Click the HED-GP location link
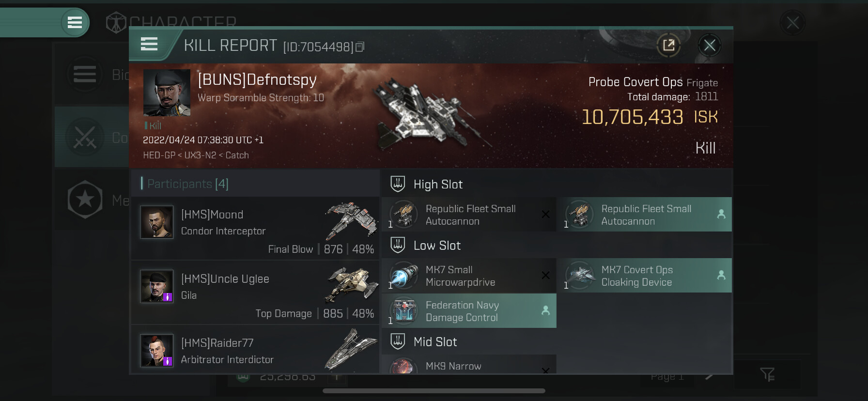 coord(159,155)
